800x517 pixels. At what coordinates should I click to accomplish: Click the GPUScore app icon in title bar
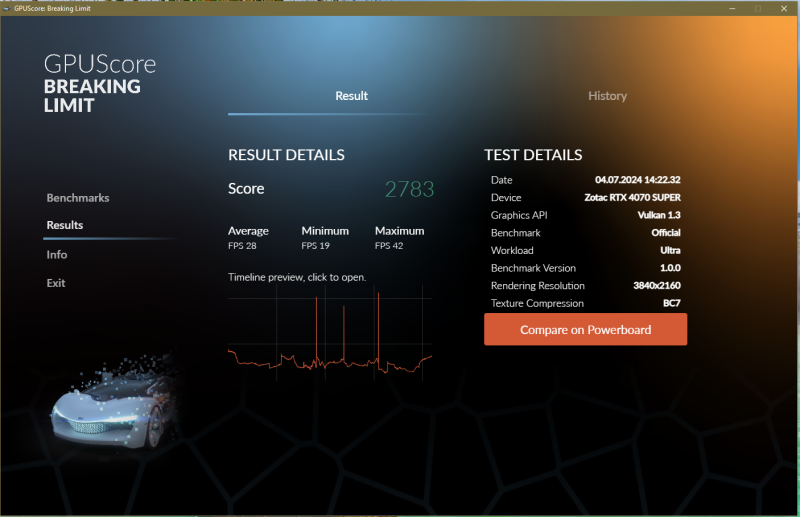7,8
